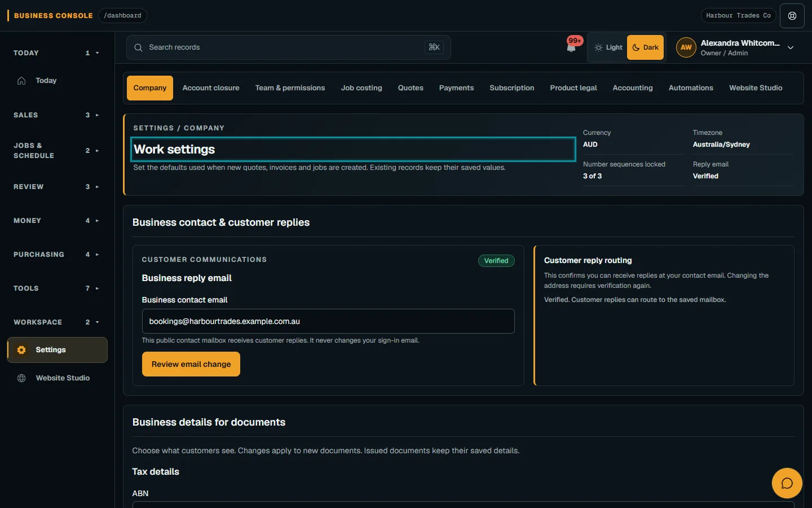812x508 pixels.
Task: Focus the Search records field
Action: click(x=288, y=47)
